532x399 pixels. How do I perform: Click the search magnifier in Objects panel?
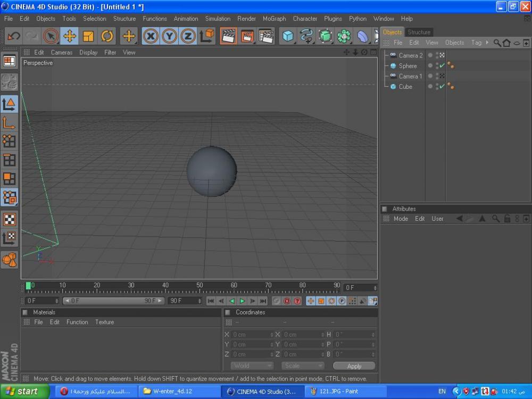click(x=497, y=43)
